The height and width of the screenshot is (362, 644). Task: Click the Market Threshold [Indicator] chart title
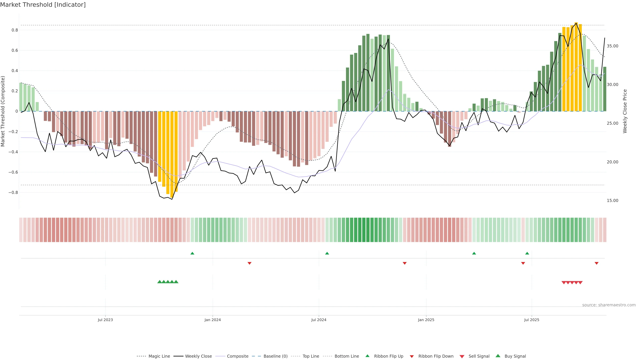[43, 5]
